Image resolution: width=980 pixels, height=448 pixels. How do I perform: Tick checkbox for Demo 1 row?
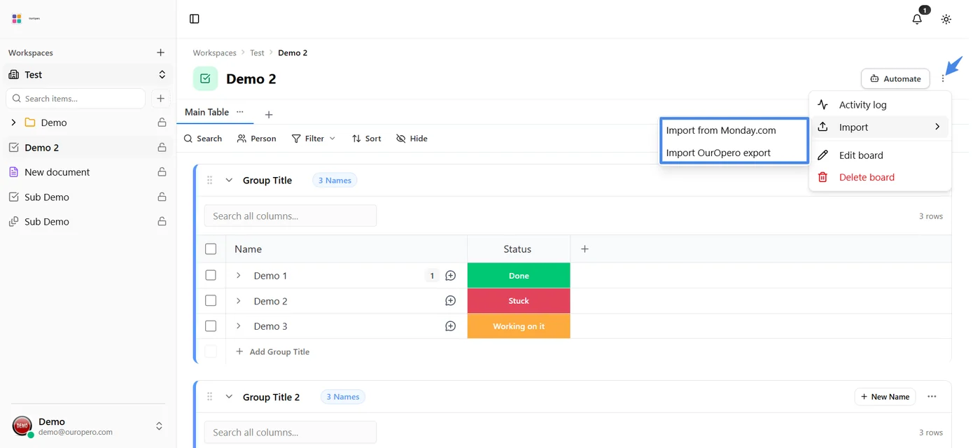pyautogui.click(x=211, y=276)
